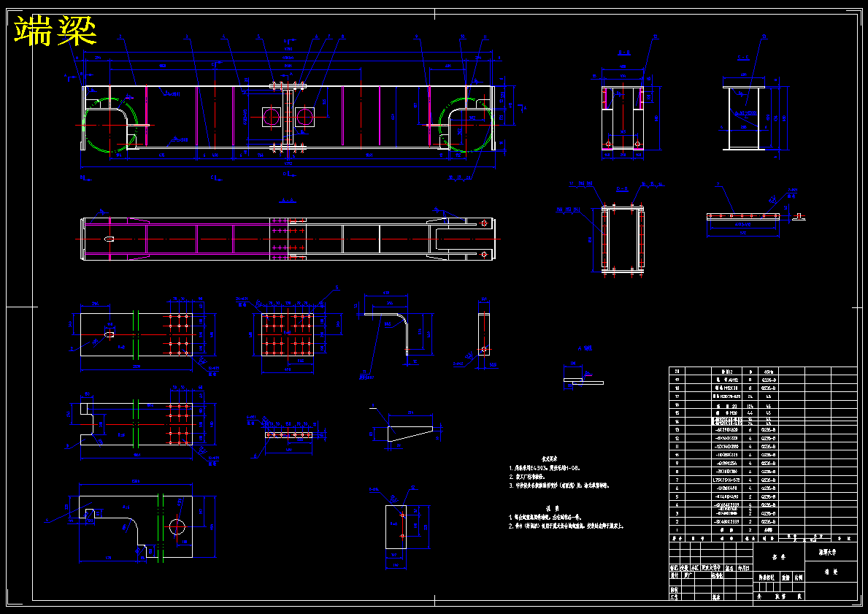This screenshot has width=868, height=614.
Task: Click the D-D section label
Action: 623,189
